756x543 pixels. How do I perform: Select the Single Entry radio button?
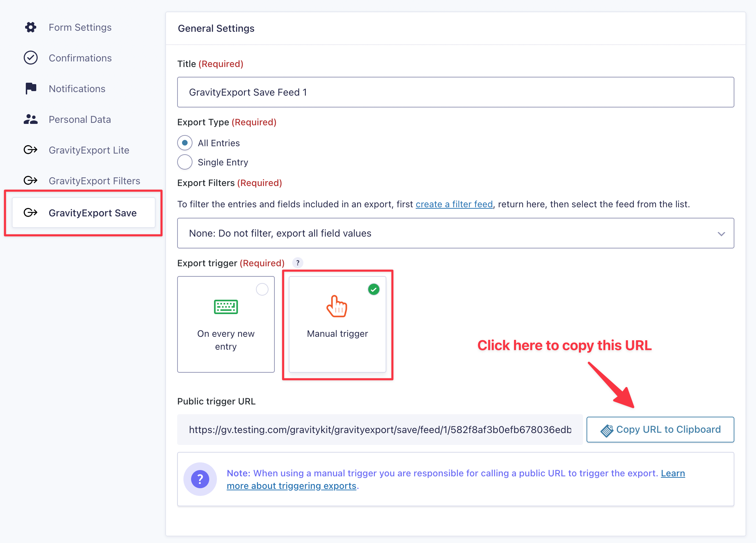[185, 162]
